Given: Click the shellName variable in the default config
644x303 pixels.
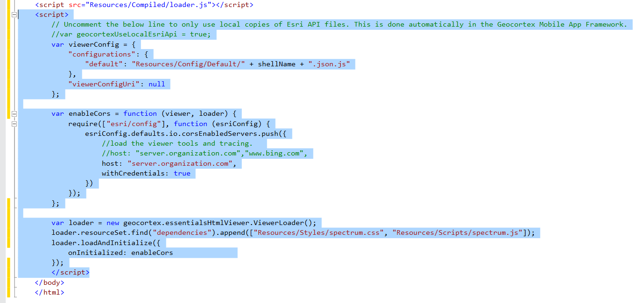Looking at the screenshot, I should coord(276,63).
